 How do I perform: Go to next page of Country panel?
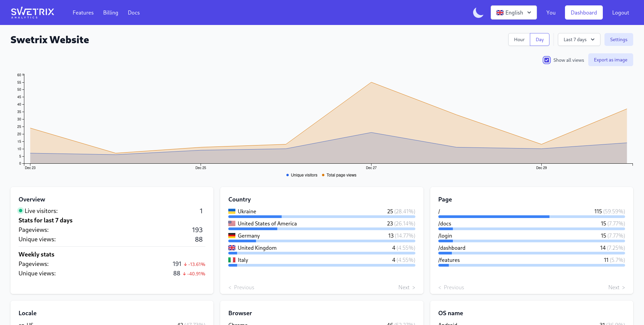click(406, 287)
